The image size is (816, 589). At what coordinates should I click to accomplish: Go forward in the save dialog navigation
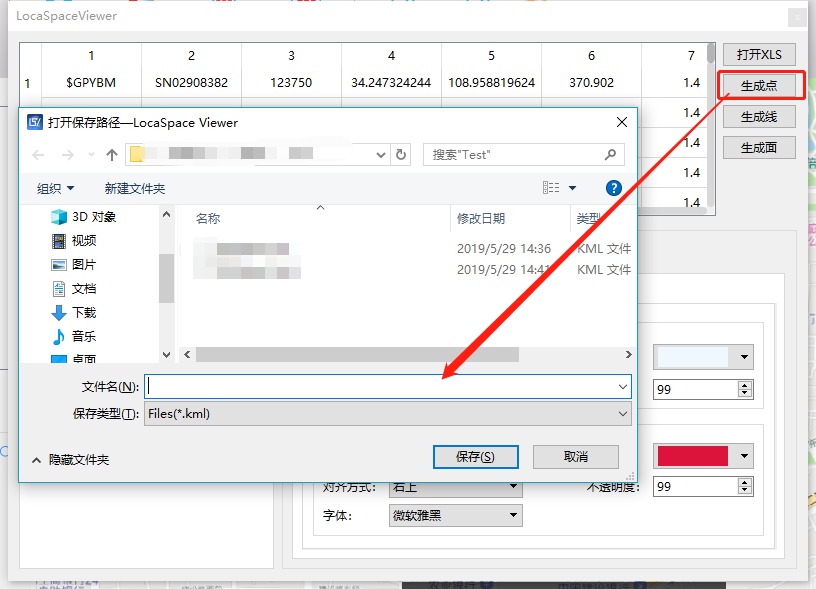click(x=68, y=155)
